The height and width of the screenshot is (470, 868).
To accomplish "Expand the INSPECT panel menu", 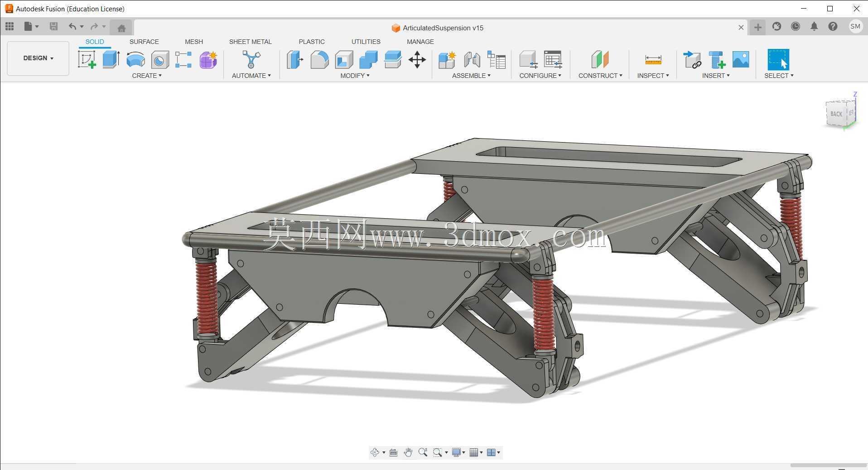I will click(x=653, y=76).
